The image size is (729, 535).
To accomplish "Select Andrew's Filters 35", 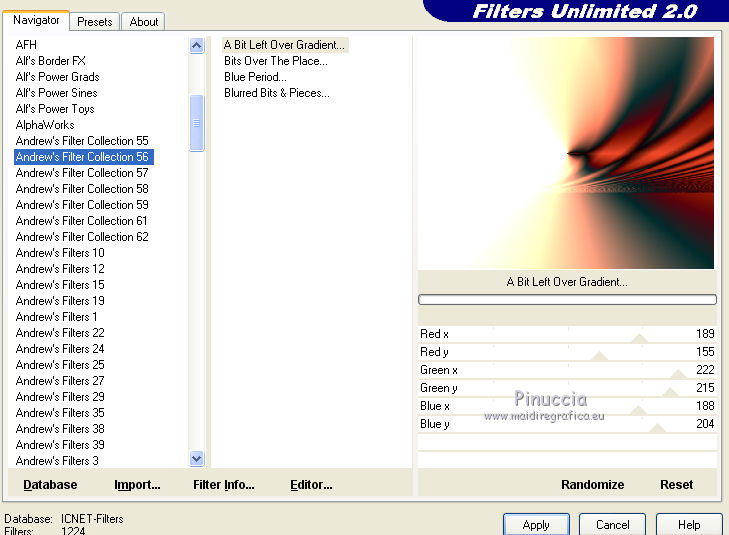I will 60,413.
